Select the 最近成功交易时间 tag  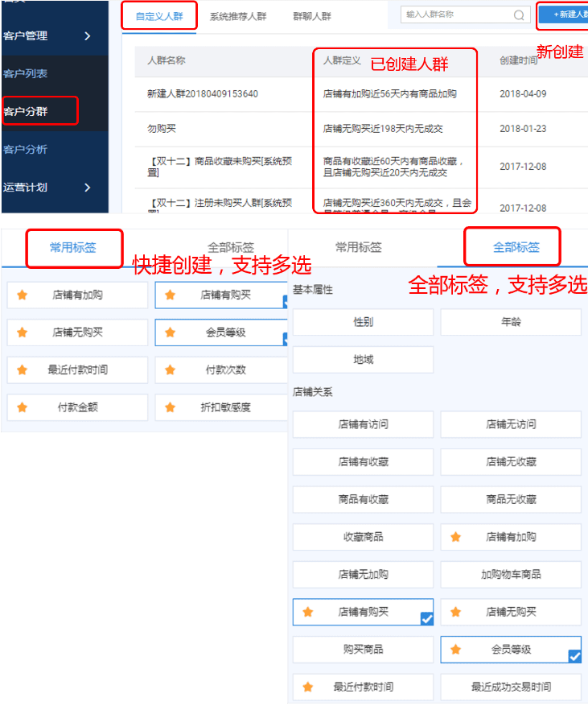pyautogui.click(x=511, y=687)
